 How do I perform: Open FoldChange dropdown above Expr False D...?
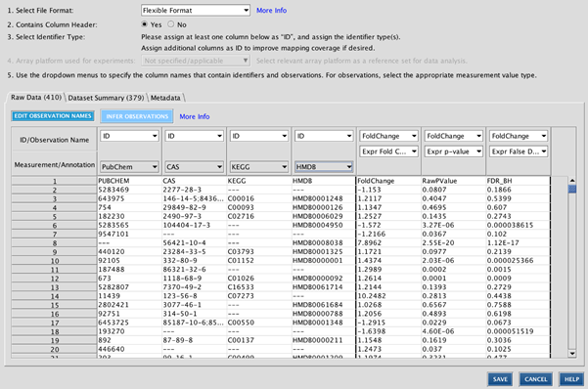click(519, 136)
